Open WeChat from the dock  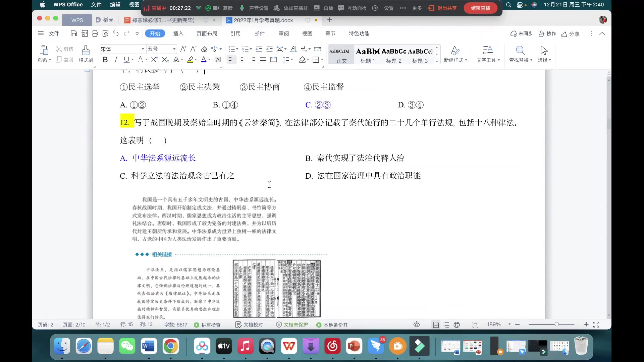(x=127, y=346)
